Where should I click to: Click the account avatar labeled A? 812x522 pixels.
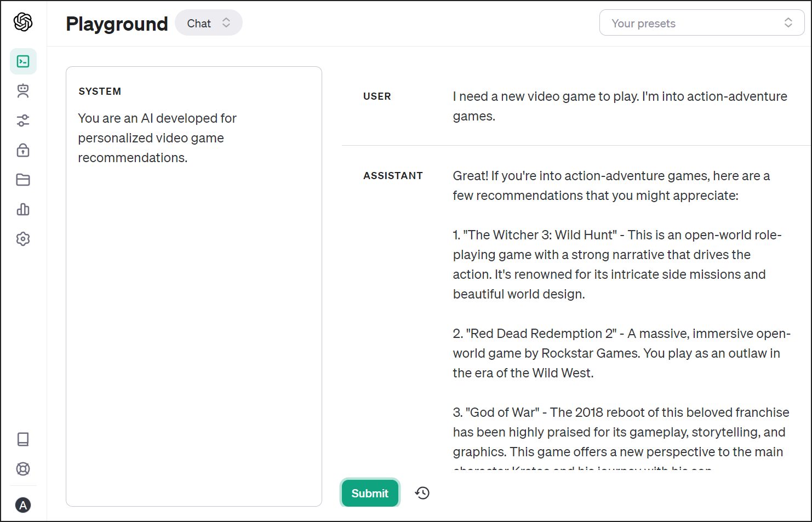click(23, 505)
